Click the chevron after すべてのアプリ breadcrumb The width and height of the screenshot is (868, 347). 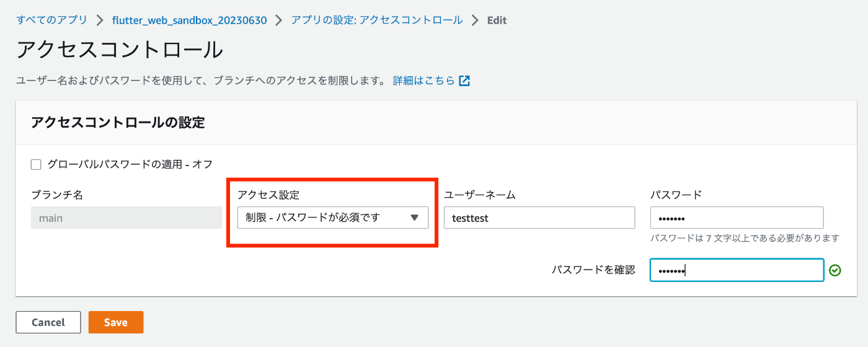coord(100,20)
